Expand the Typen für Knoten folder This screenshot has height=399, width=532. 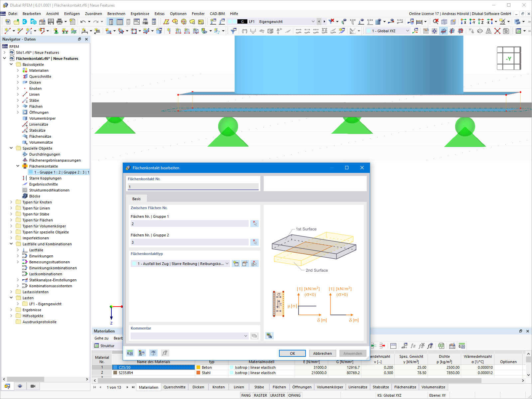[11, 202]
